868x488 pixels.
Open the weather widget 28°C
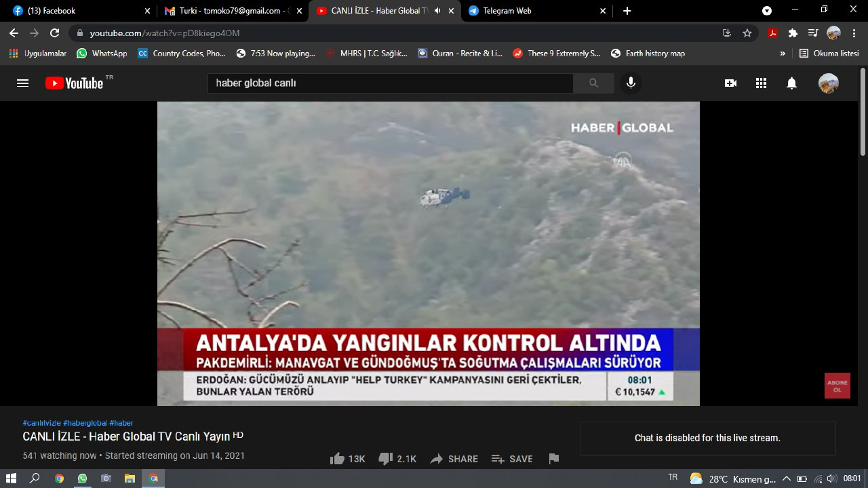point(732,479)
